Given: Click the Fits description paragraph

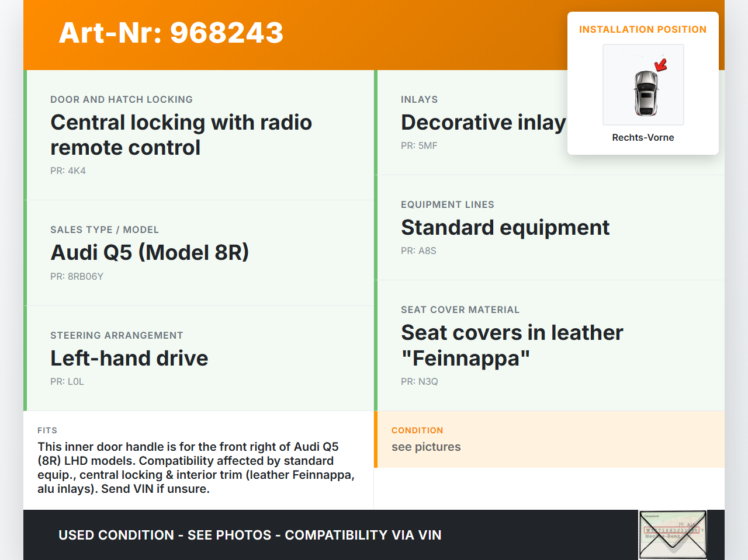Looking at the screenshot, I should click(x=196, y=468).
